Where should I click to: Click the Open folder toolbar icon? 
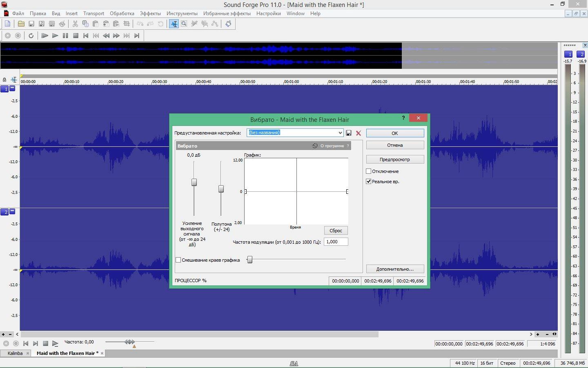click(21, 24)
